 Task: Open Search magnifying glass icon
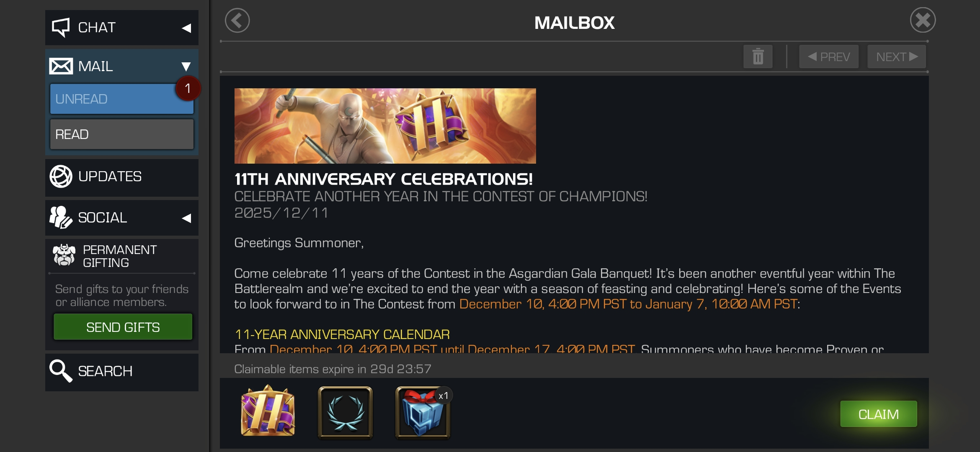coord(61,371)
